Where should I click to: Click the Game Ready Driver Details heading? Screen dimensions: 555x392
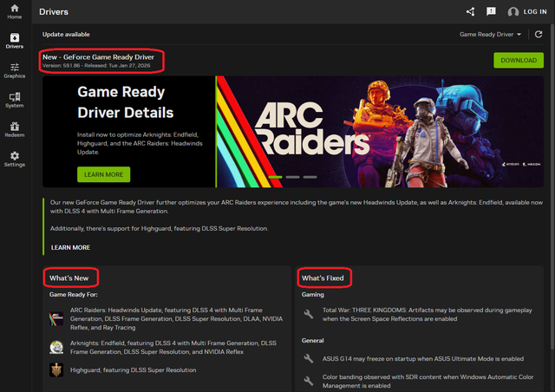(125, 102)
